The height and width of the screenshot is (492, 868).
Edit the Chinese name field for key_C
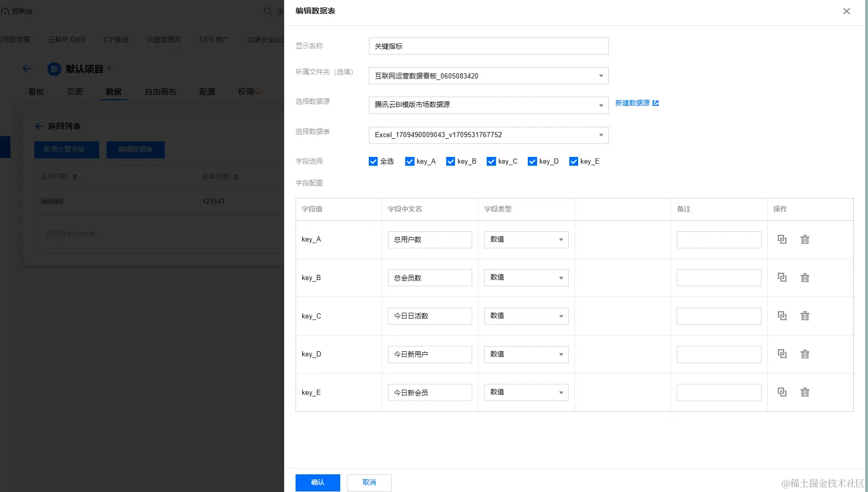click(x=430, y=316)
